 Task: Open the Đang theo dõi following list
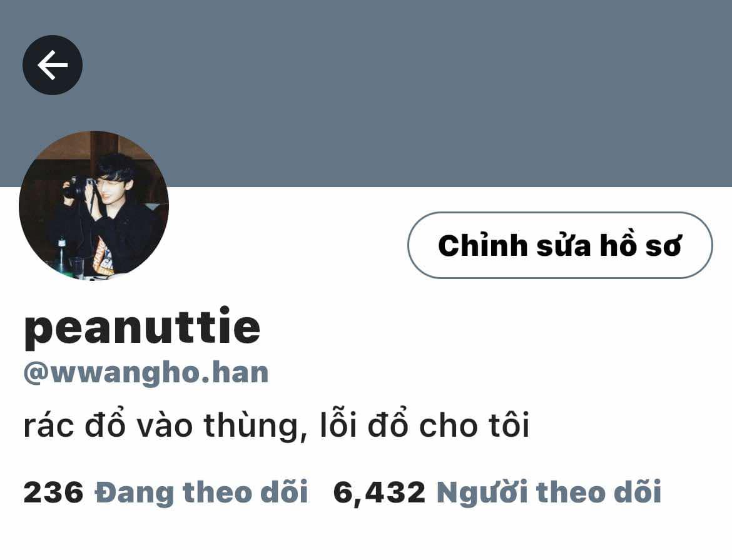[x=201, y=492]
